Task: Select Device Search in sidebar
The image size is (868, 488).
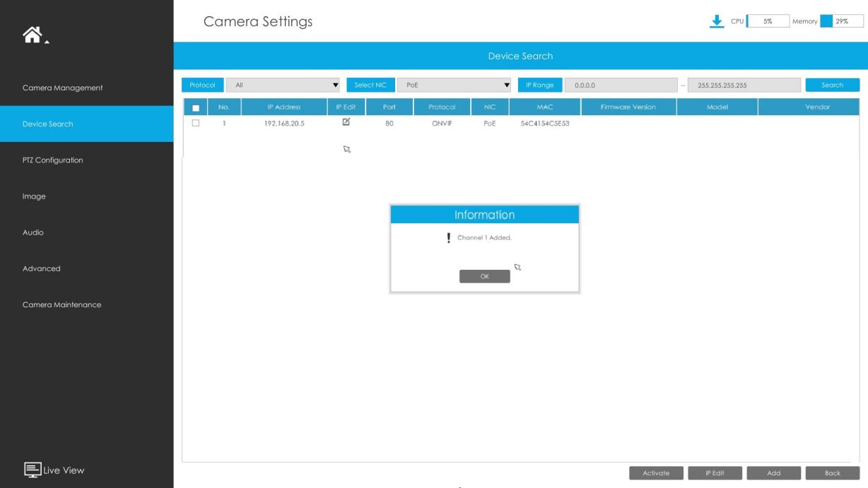Action: [x=86, y=124]
